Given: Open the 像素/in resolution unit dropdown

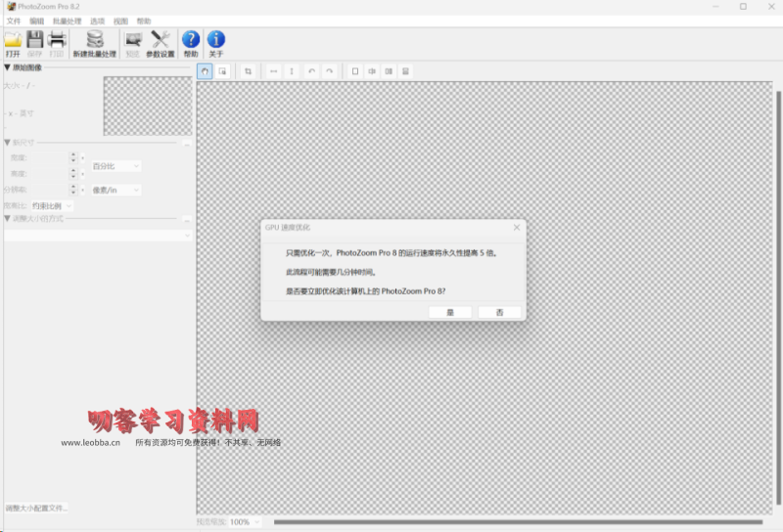Looking at the screenshot, I should tap(115, 190).
